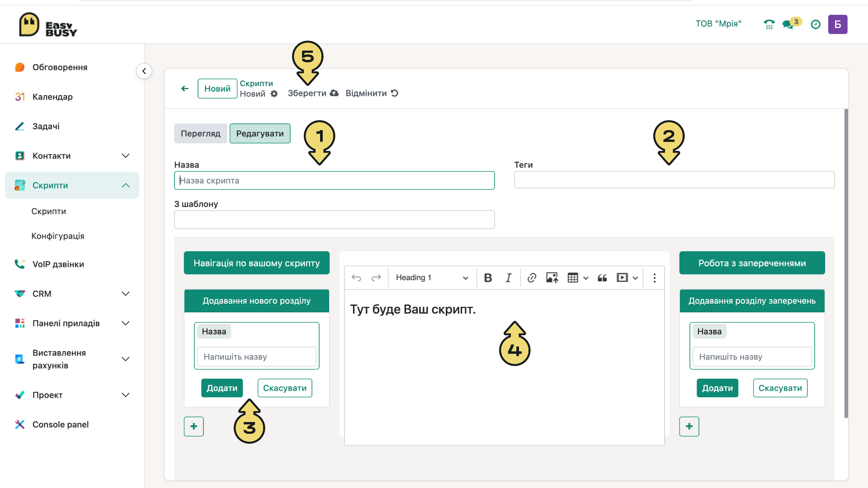Viewport: 868px width, 488px height.
Task: Click Зберегти to save the script
Action: (313, 93)
